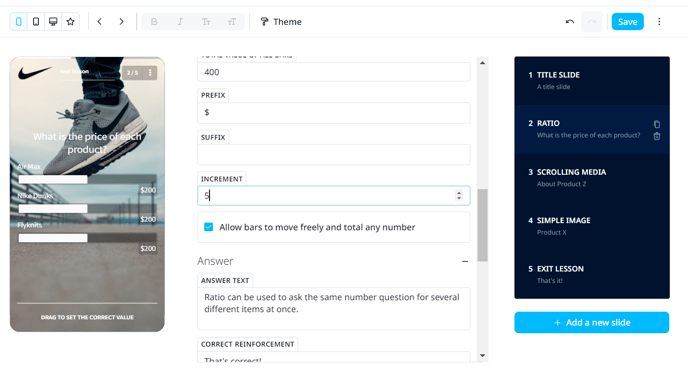Image resolution: width=688 pixels, height=372 pixels.
Task: Collapse the Answer section
Action: click(465, 261)
